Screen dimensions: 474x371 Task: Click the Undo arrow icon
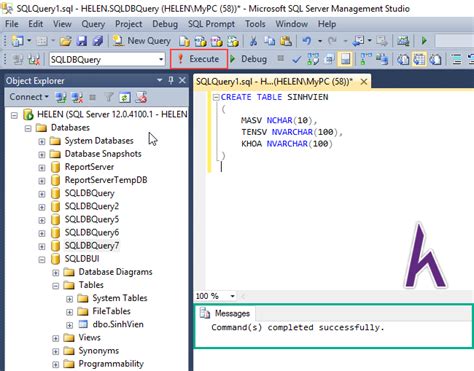pyautogui.click(x=306, y=41)
